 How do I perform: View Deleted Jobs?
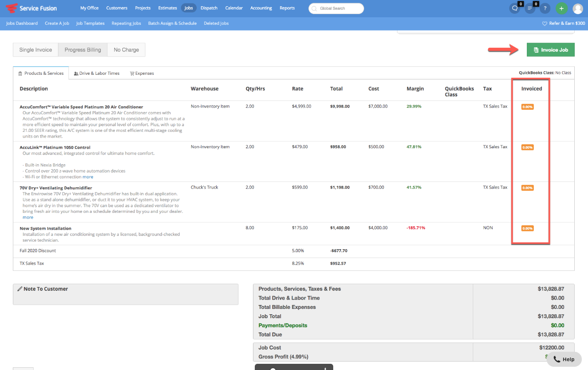coord(216,23)
